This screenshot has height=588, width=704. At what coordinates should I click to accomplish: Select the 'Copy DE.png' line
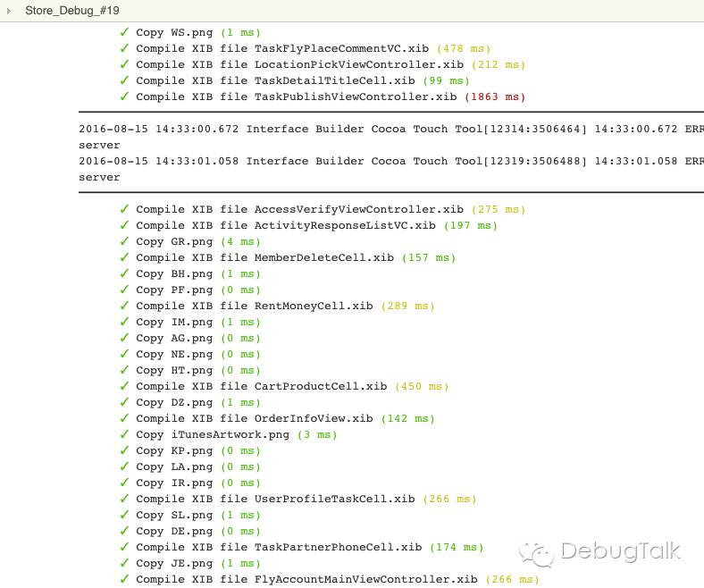click(x=190, y=532)
